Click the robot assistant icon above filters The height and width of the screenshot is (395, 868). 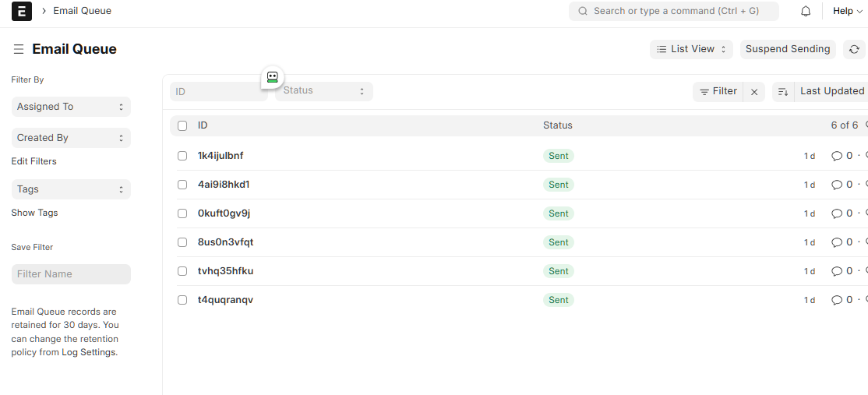coord(272,77)
